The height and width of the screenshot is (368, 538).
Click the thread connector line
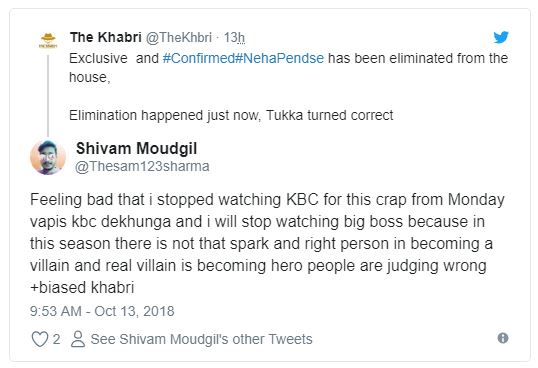pos(48,96)
